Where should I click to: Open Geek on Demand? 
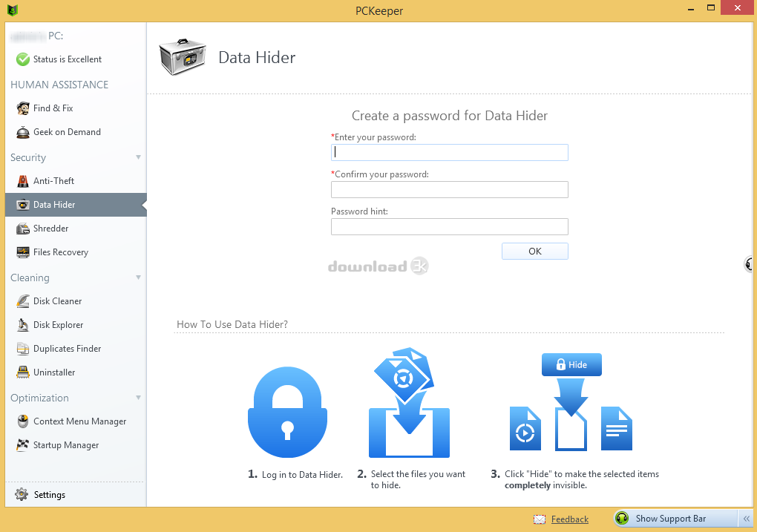(x=76, y=132)
